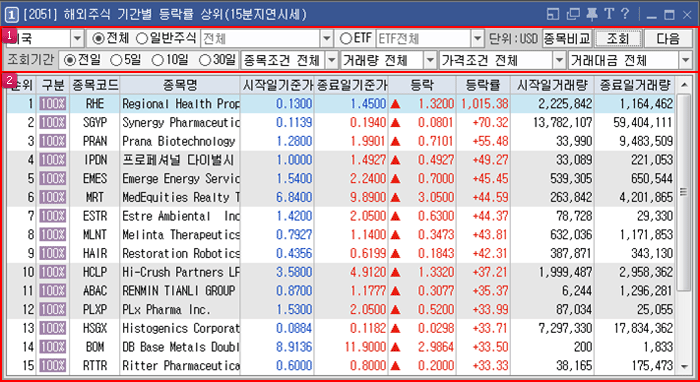
Task: Click the 100% badge in BOM row
Action: click(x=52, y=347)
